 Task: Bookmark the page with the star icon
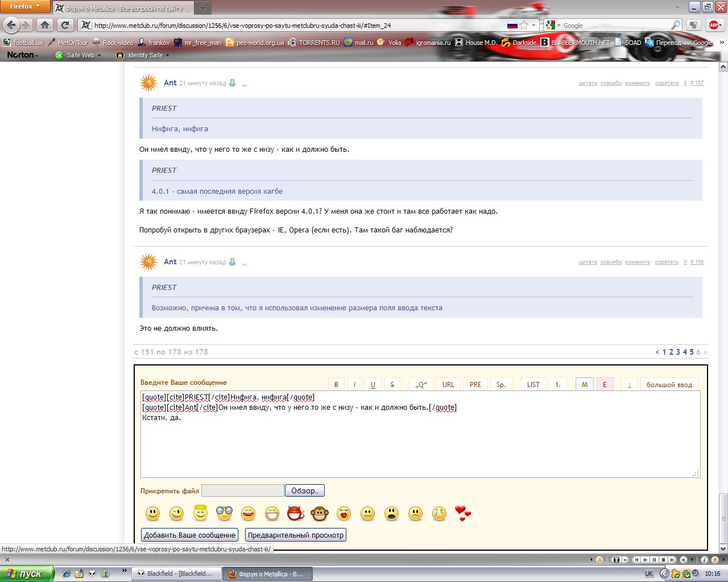click(524, 25)
